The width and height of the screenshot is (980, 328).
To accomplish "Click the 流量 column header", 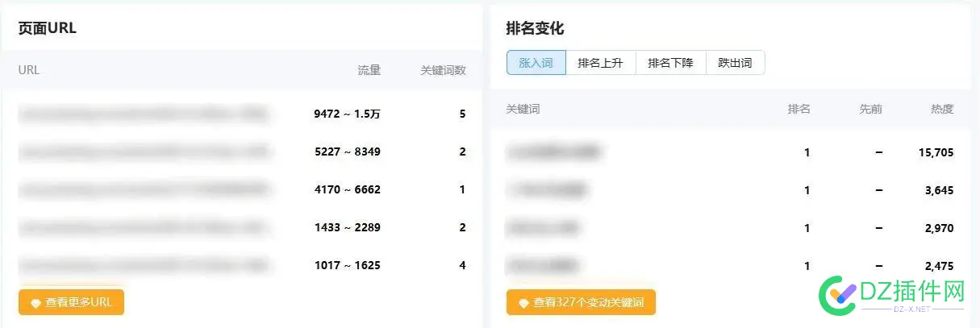I will 369,70.
